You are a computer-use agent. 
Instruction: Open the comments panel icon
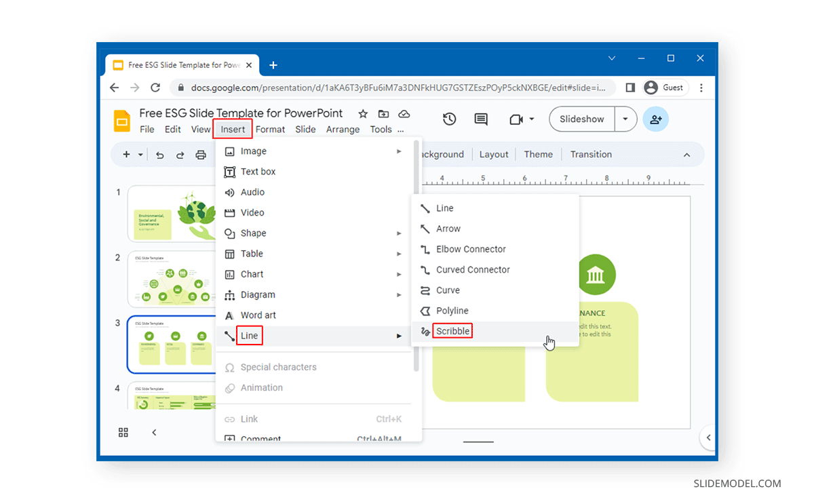pos(481,119)
